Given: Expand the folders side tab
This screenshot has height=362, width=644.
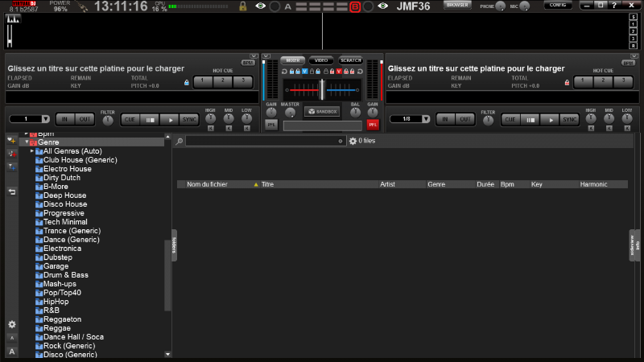Looking at the screenshot, I should (x=174, y=245).
